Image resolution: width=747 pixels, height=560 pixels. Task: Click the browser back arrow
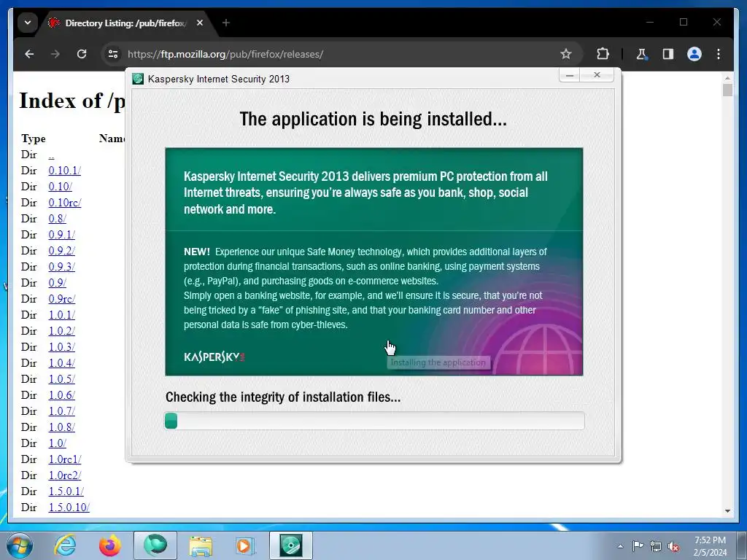point(29,54)
